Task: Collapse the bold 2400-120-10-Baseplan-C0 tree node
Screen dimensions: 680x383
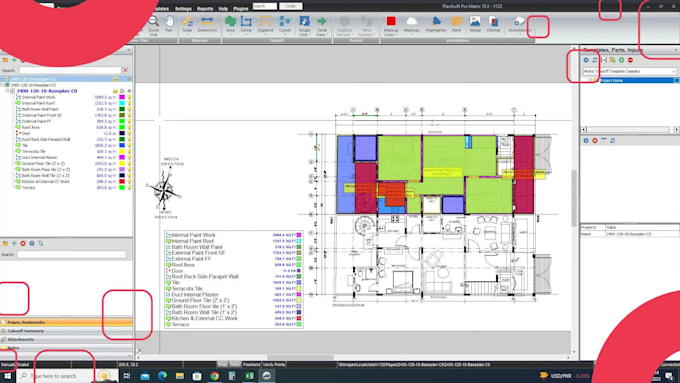Action: pyautogui.click(x=7, y=91)
